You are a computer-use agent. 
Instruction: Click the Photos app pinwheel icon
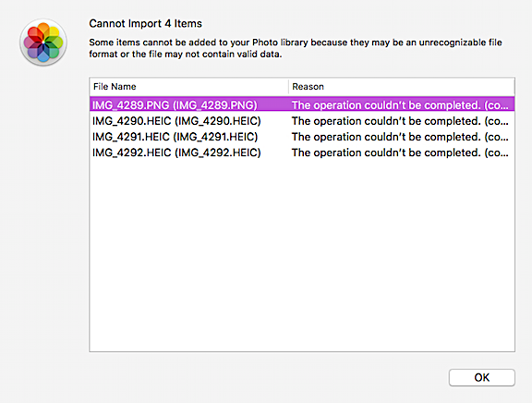point(43,43)
